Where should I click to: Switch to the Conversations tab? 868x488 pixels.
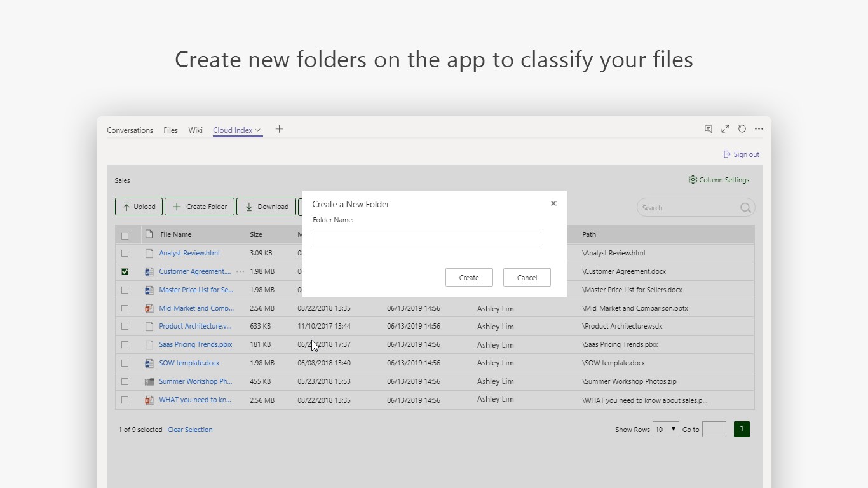click(130, 130)
